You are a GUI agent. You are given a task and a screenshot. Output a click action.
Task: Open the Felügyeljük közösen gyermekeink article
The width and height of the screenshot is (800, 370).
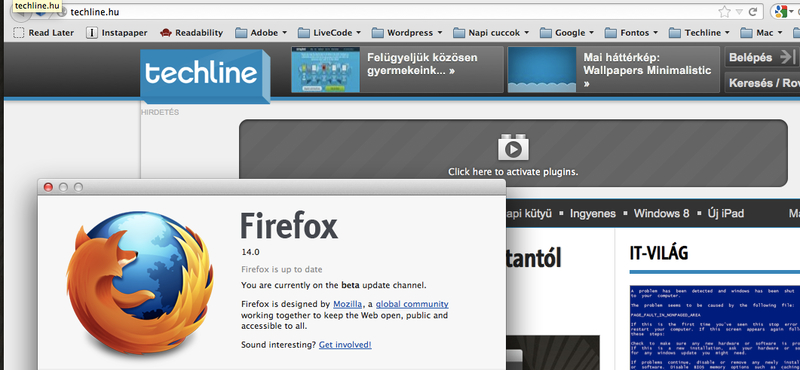422,64
